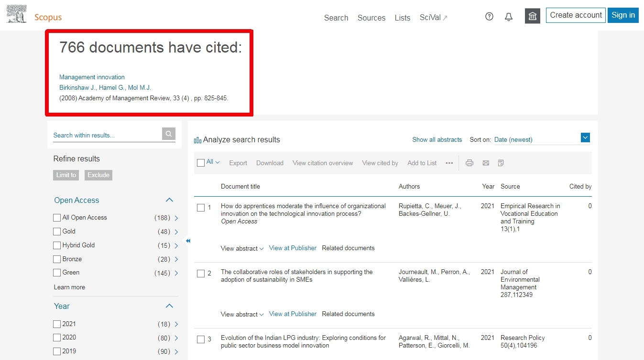Screen dimensions: 644x360
Task: Click Download in results toolbar
Action: pos(270,163)
